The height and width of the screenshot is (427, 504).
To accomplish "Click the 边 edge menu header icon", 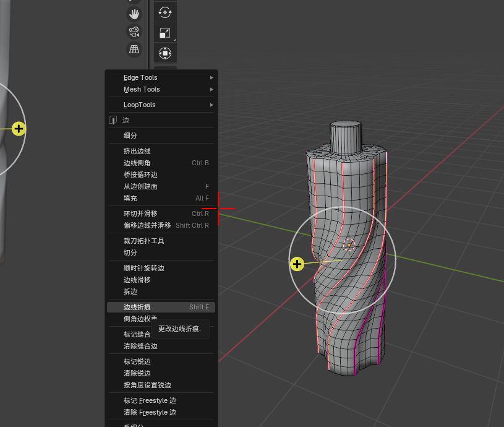I will tap(113, 120).
